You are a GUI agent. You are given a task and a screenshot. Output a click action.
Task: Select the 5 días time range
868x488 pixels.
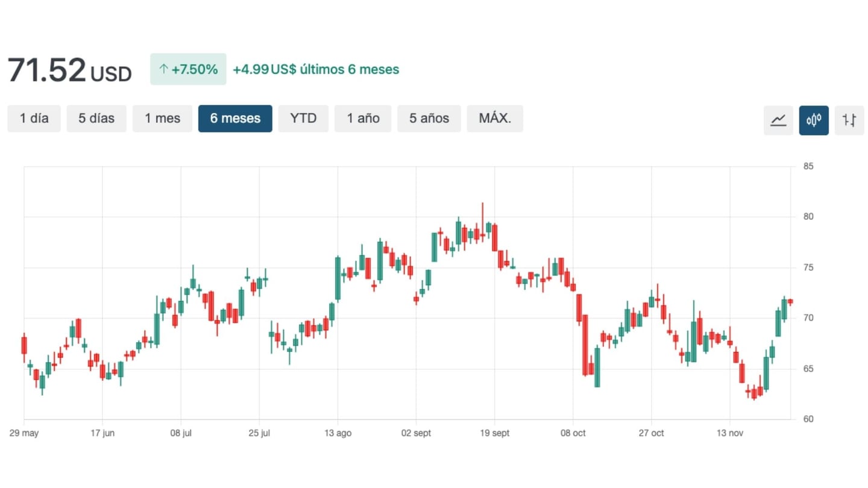pyautogui.click(x=96, y=118)
